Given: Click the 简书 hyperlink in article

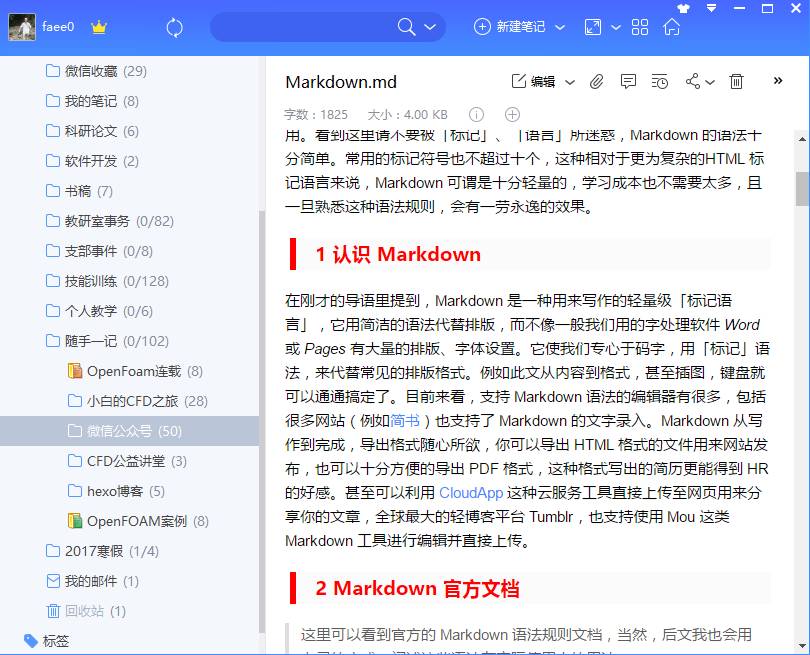Looking at the screenshot, I should pyautogui.click(x=404, y=420).
